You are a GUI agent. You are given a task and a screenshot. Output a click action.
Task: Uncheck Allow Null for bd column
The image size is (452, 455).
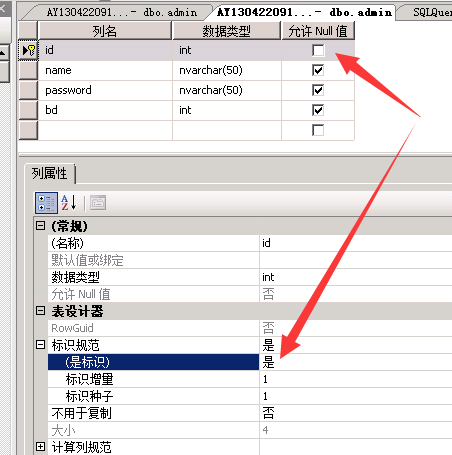[x=318, y=110]
